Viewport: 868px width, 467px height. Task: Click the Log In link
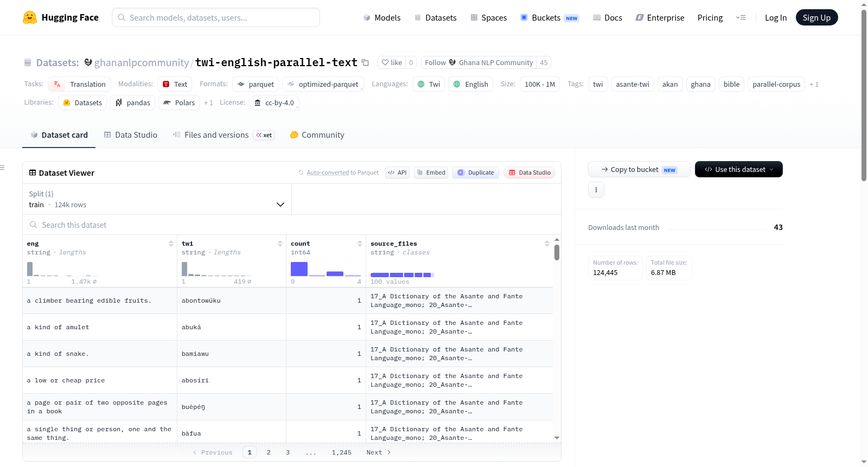coord(776,17)
